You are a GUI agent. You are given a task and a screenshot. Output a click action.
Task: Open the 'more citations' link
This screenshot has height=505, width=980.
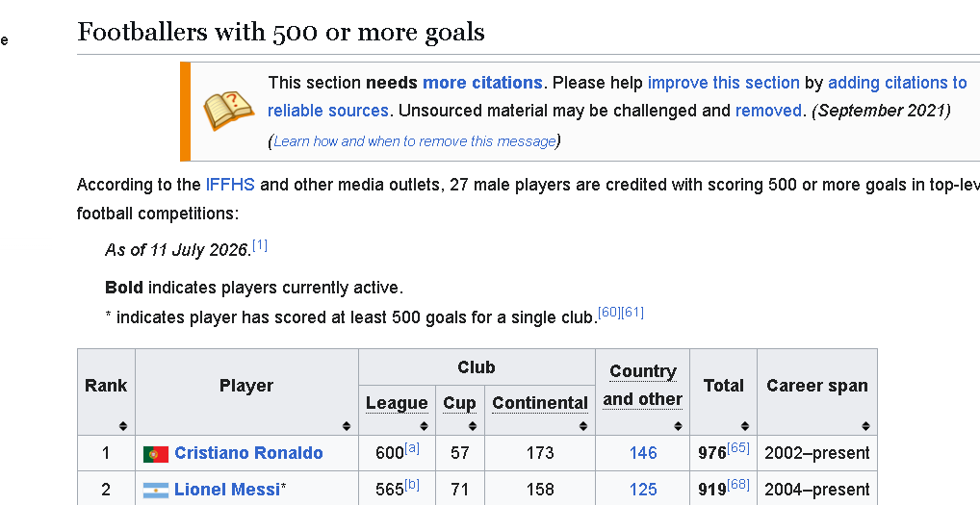(x=482, y=83)
